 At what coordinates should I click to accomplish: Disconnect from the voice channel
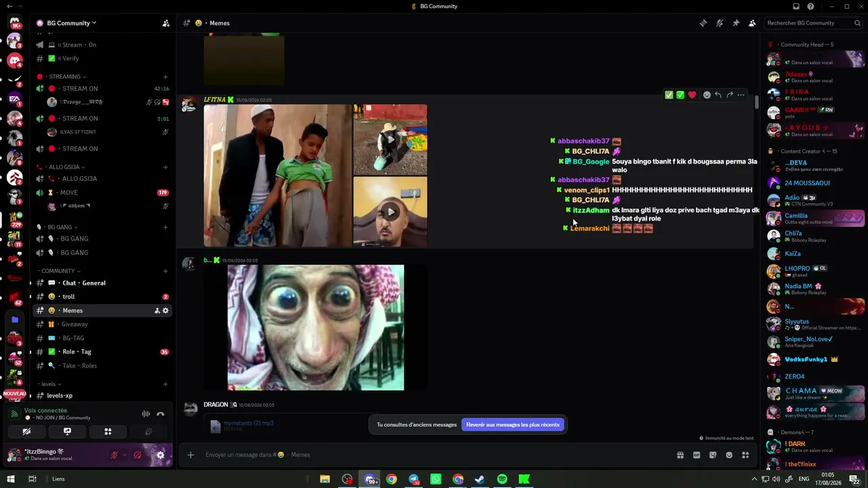161,413
